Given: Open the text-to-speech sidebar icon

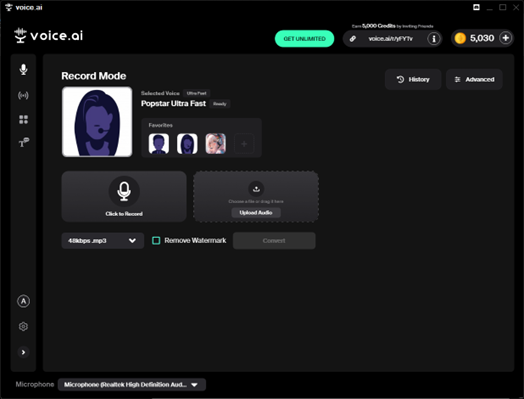Looking at the screenshot, I should tap(23, 143).
